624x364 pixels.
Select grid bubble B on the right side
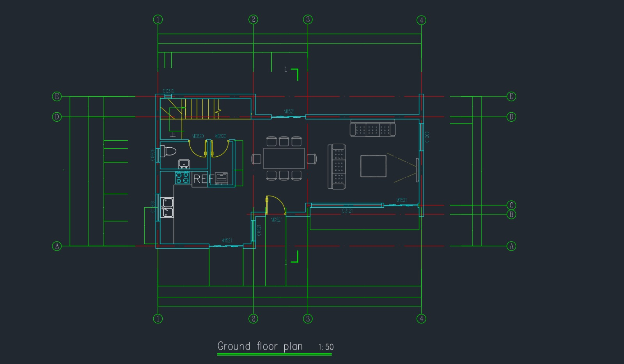511,214
